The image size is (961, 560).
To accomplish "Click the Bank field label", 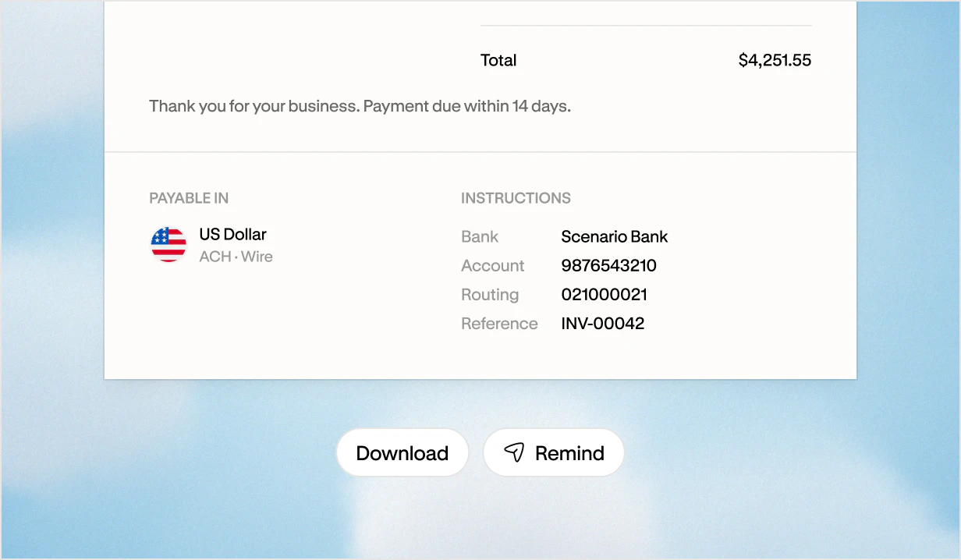I will tap(480, 237).
